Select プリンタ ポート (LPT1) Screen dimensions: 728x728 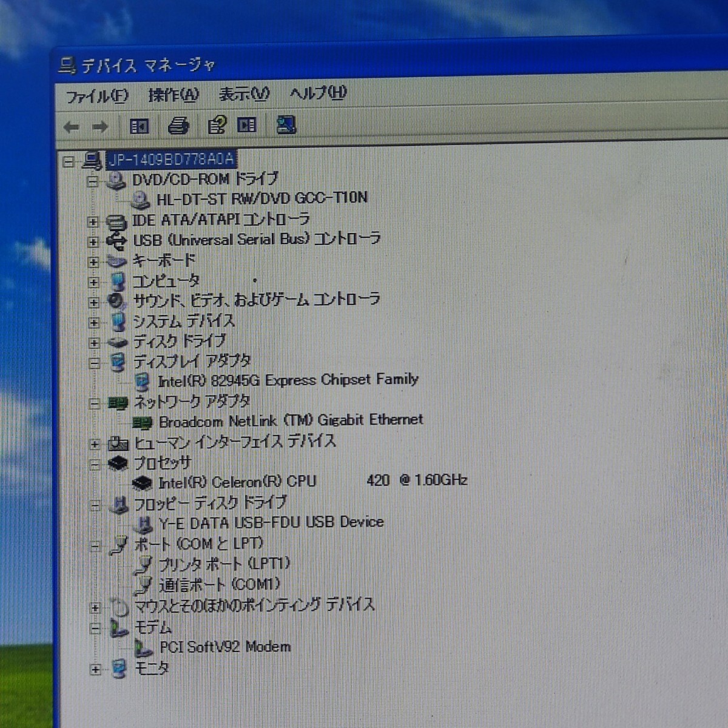(x=224, y=564)
